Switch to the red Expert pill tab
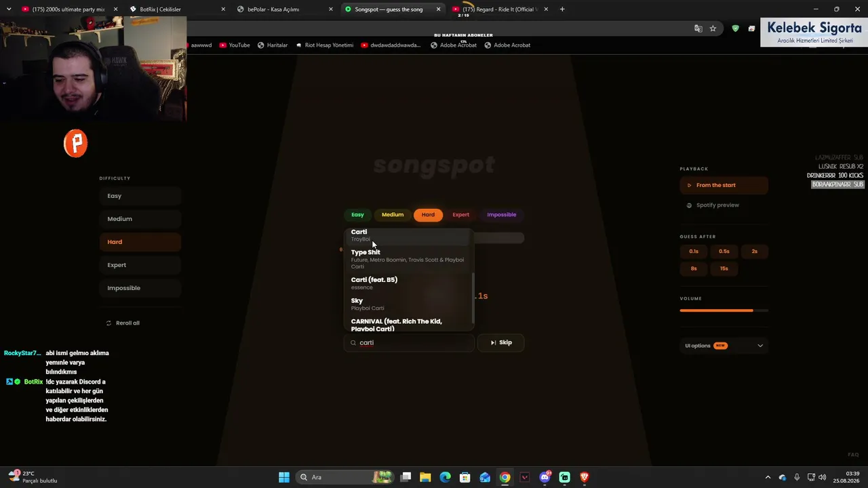The width and height of the screenshot is (868, 488). click(x=461, y=215)
